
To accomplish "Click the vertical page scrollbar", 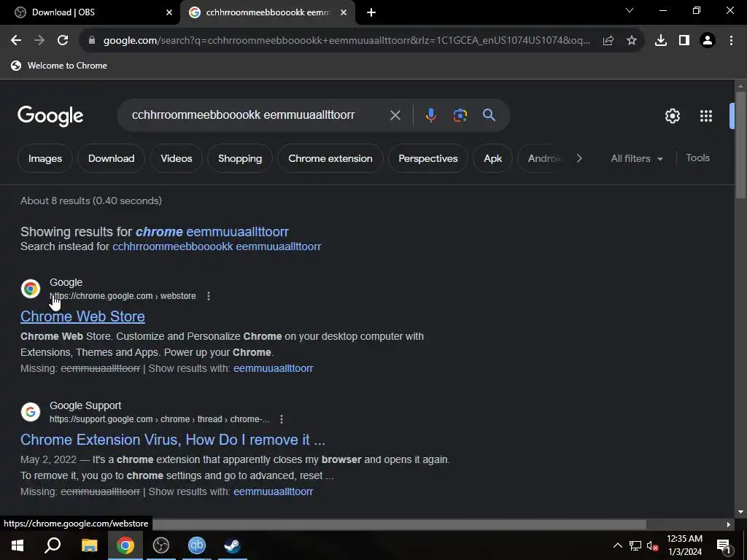I will (740, 145).
